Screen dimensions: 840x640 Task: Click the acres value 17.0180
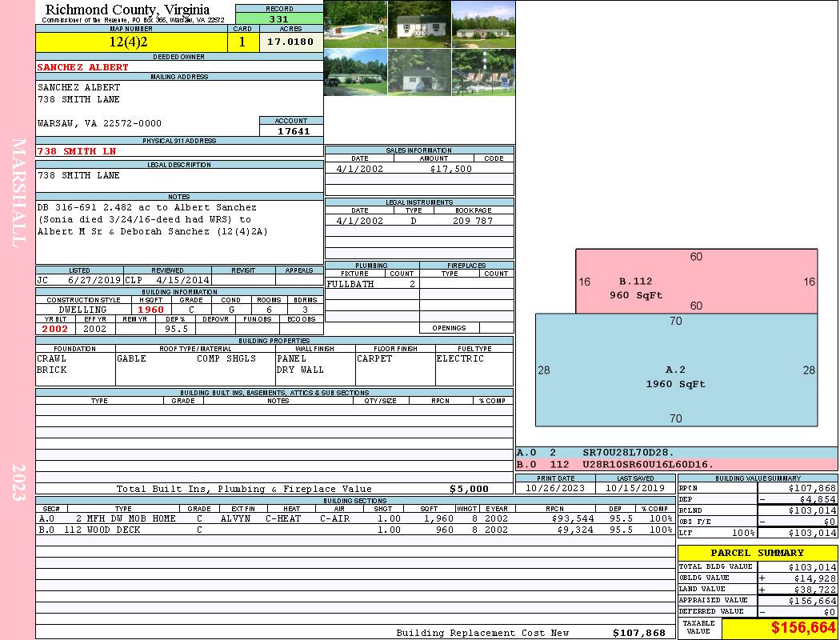pyautogui.click(x=290, y=42)
